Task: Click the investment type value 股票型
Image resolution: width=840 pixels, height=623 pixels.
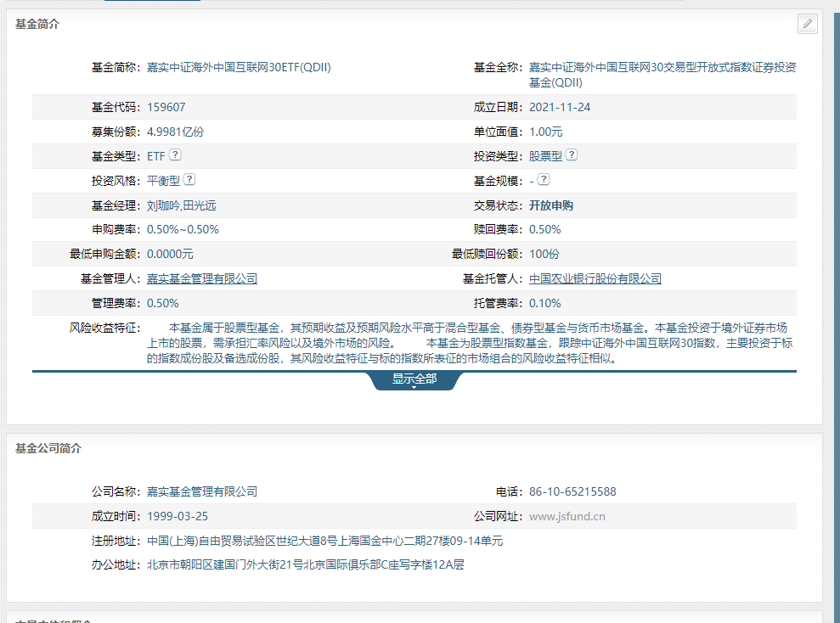Action: point(546,156)
